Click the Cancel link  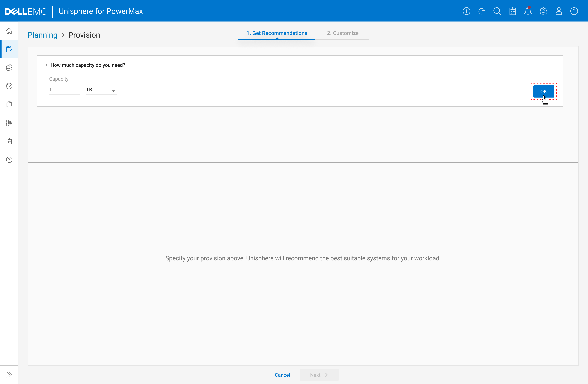(x=282, y=375)
